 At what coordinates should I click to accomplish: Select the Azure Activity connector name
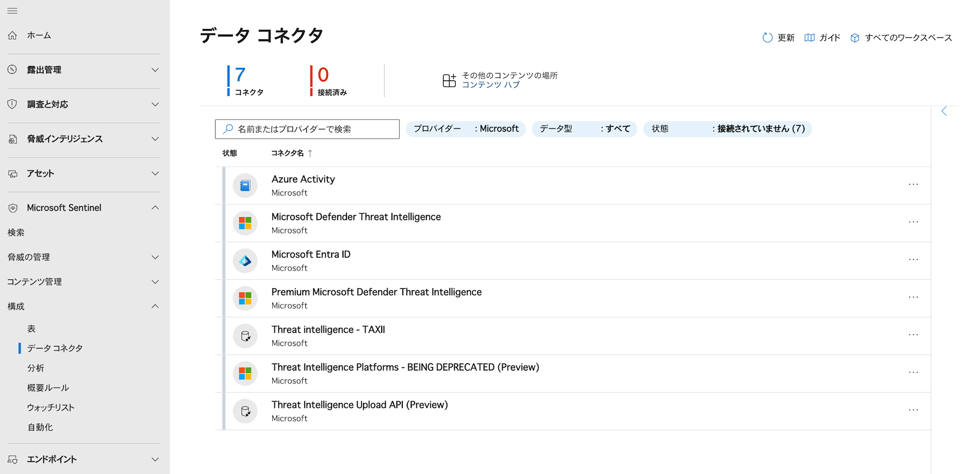point(303,179)
